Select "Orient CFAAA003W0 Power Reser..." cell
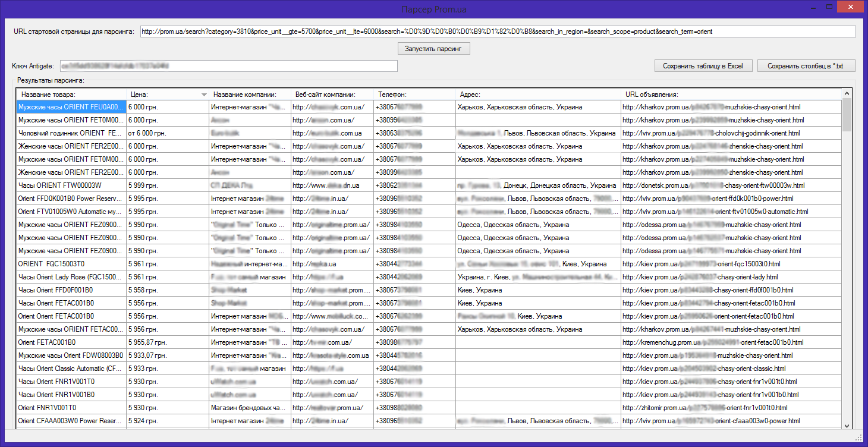 71,421
